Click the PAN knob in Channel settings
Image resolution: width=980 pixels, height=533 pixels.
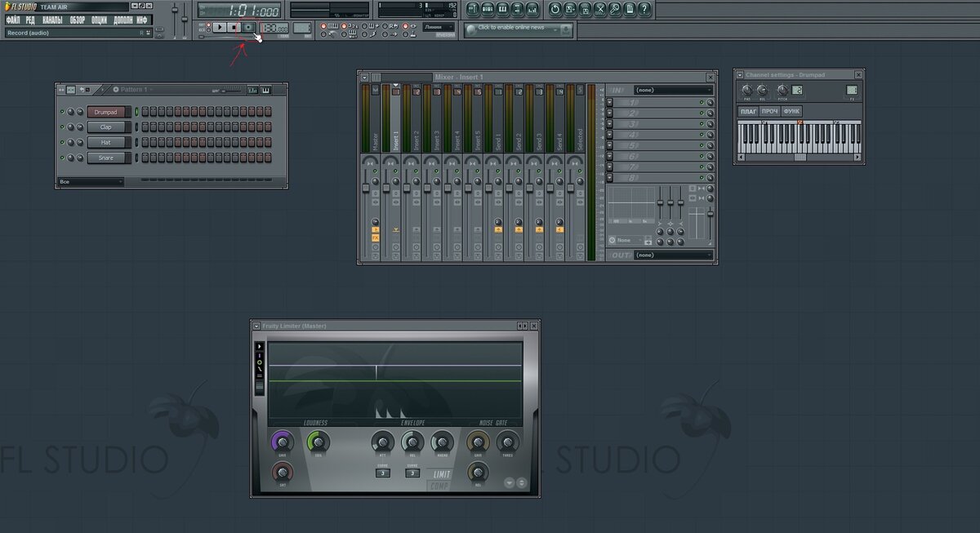[x=747, y=90]
